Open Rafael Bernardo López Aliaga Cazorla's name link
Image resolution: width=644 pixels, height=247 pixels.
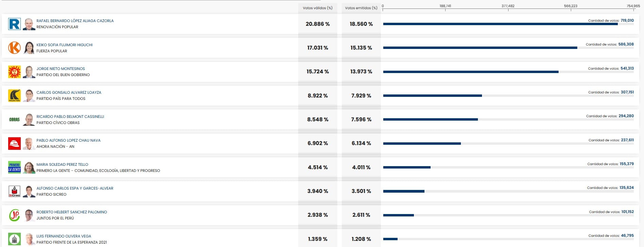click(75, 21)
